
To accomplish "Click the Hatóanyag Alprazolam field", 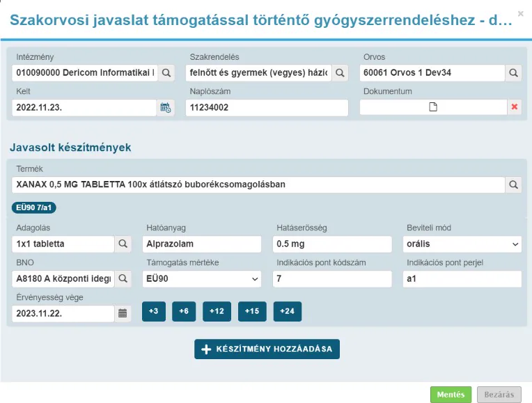I will click(202, 244).
